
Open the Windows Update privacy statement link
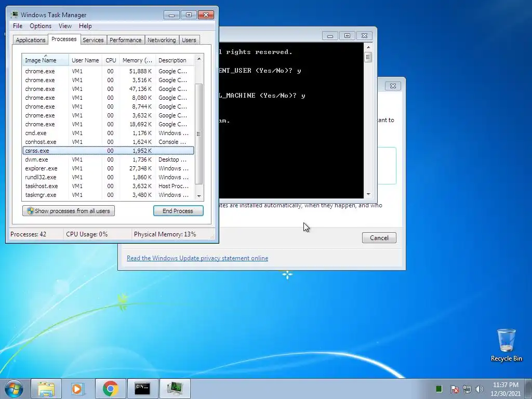(197, 258)
